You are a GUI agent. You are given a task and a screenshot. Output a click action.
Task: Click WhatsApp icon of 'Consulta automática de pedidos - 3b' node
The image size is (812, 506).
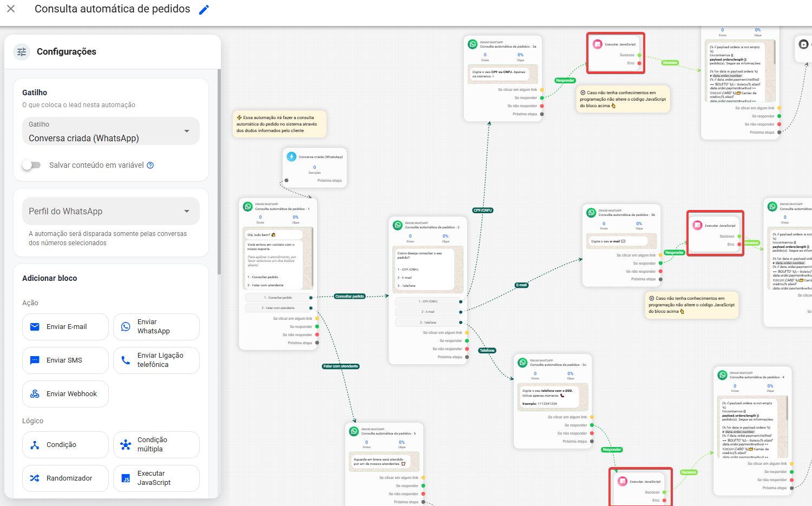[x=591, y=213]
